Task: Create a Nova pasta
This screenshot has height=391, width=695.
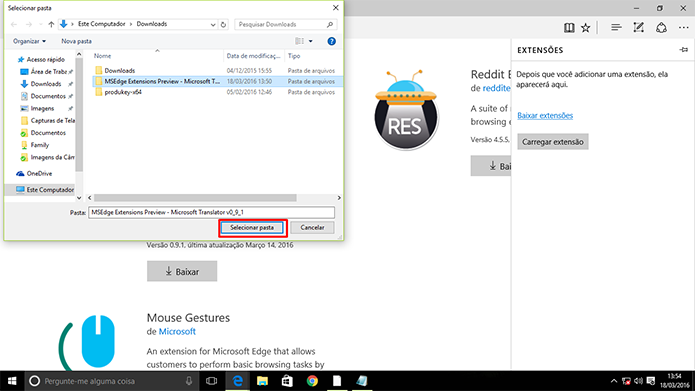Action: (76, 41)
